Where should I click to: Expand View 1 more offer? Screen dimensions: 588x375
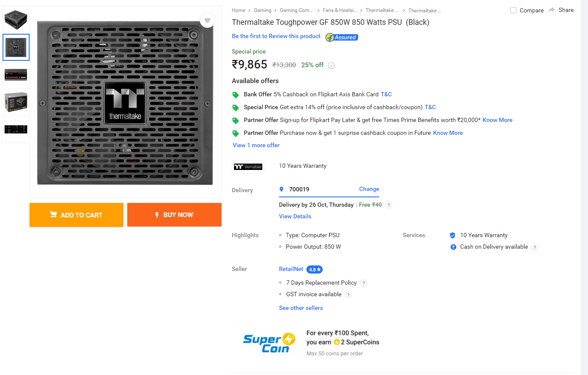click(256, 145)
